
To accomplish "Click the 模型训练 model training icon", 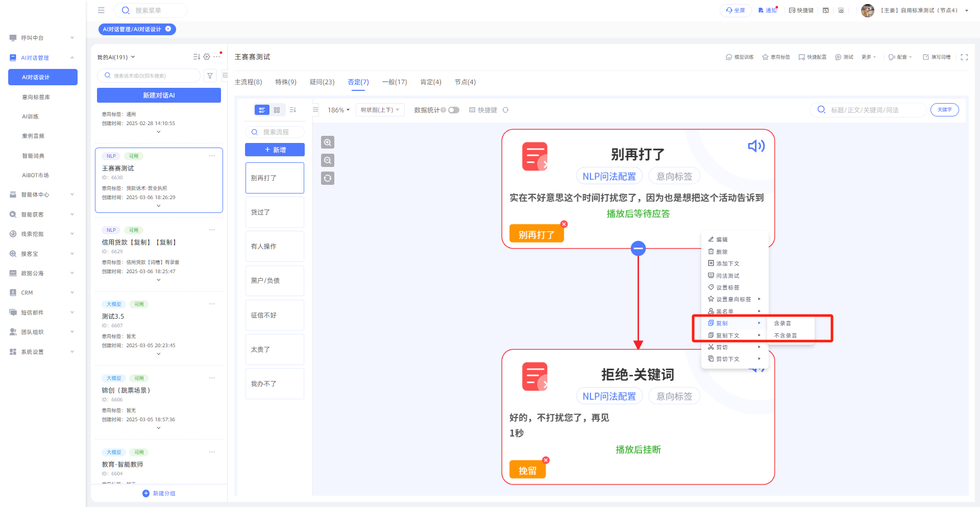I will (x=740, y=57).
